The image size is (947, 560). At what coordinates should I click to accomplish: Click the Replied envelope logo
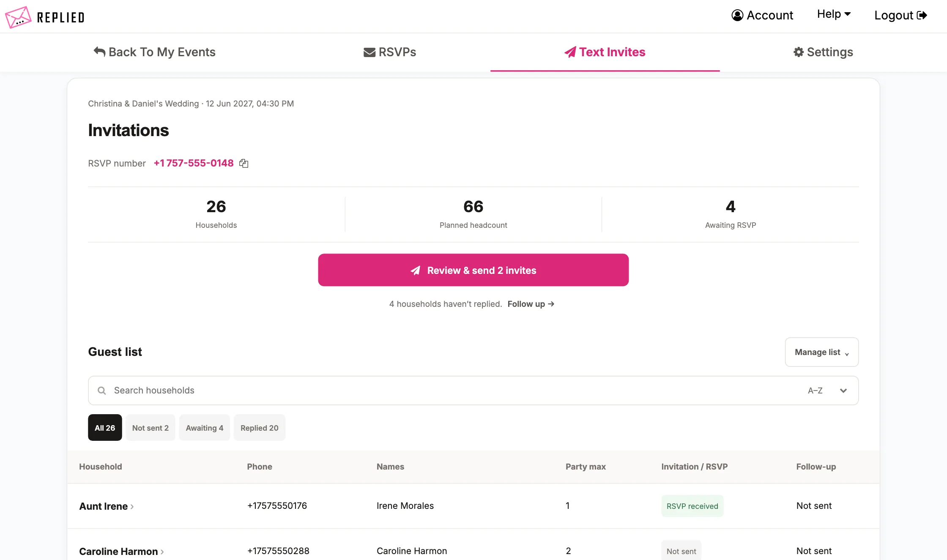(18, 17)
